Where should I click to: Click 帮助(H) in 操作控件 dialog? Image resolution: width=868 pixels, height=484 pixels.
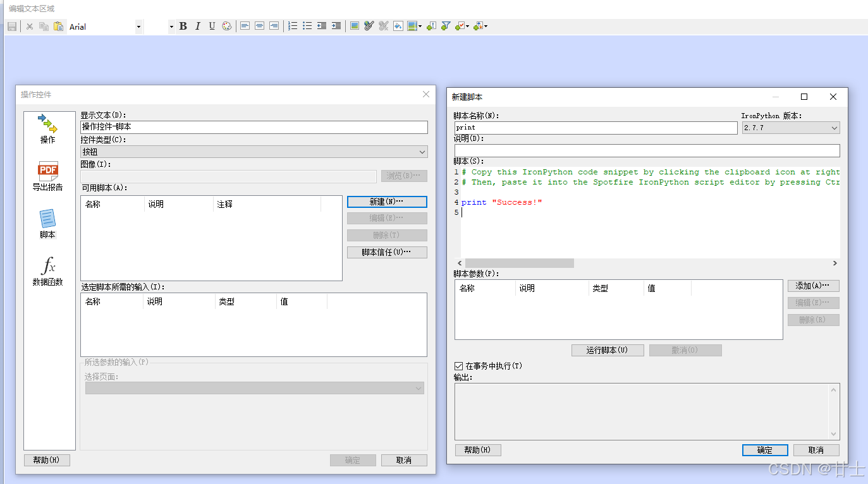pyautogui.click(x=47, y=460)
